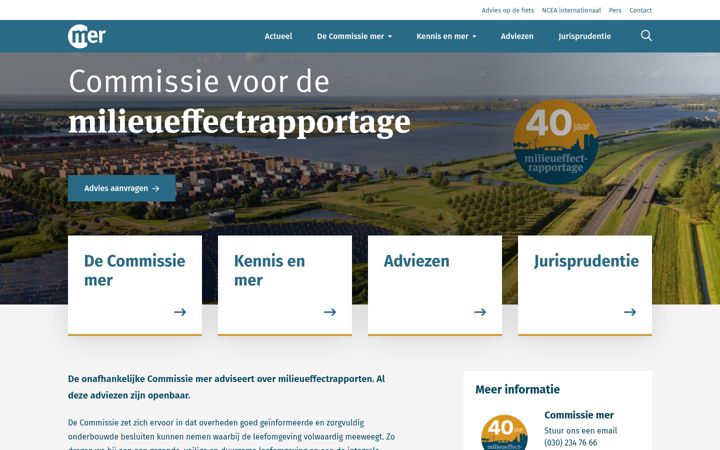
Task: Open Adviezen in the navigation bar
Action: (x=517, y=36)
